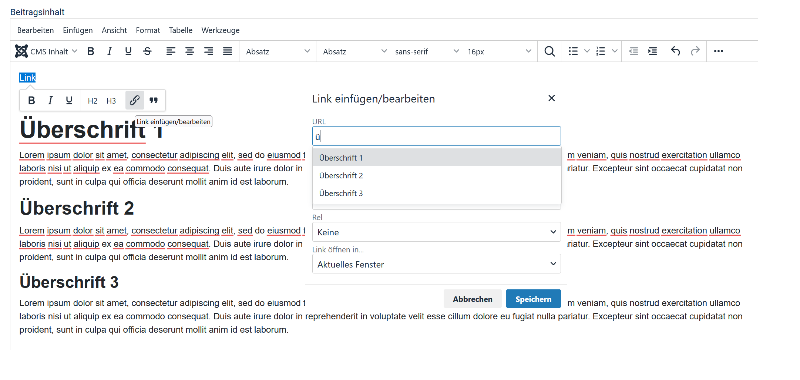Choose Überschrift 1 from URL suggestions

click(x=437, y=158)
